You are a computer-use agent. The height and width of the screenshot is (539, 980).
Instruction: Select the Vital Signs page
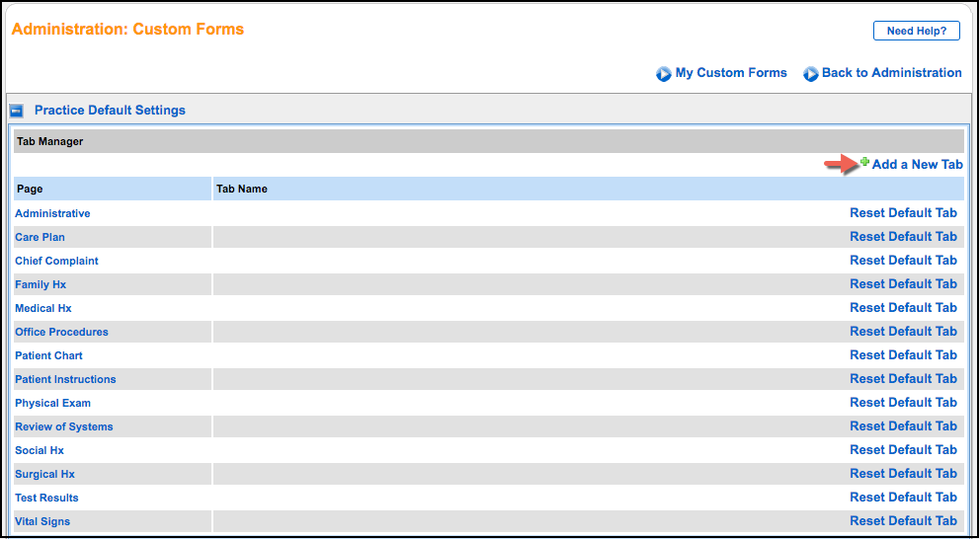pos(42,521)
